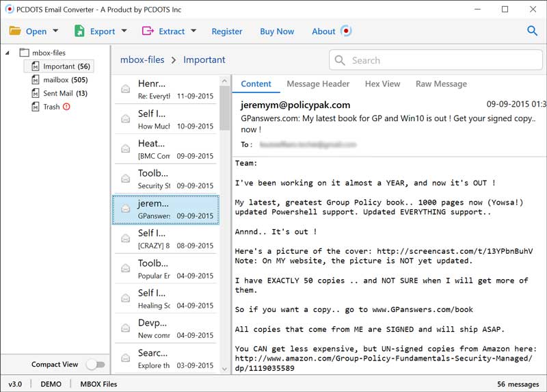Click the Register button
This screenshot has height=392, width=547.
coord(227,31)
